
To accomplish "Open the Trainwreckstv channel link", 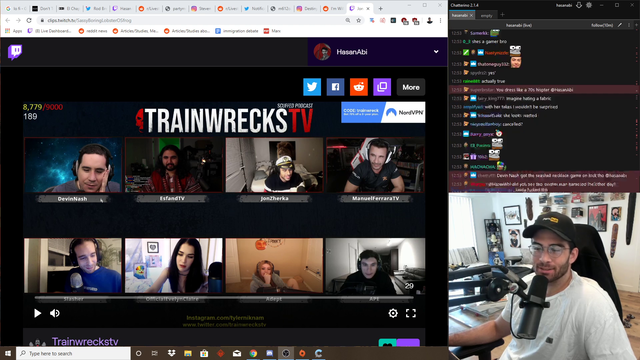I will tap(85, 341).
